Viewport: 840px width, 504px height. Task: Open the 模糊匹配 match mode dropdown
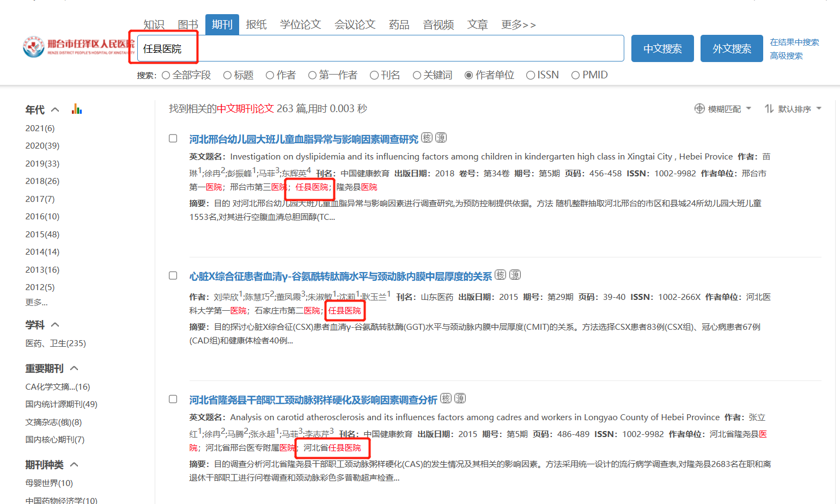click(x=723, y=109)
